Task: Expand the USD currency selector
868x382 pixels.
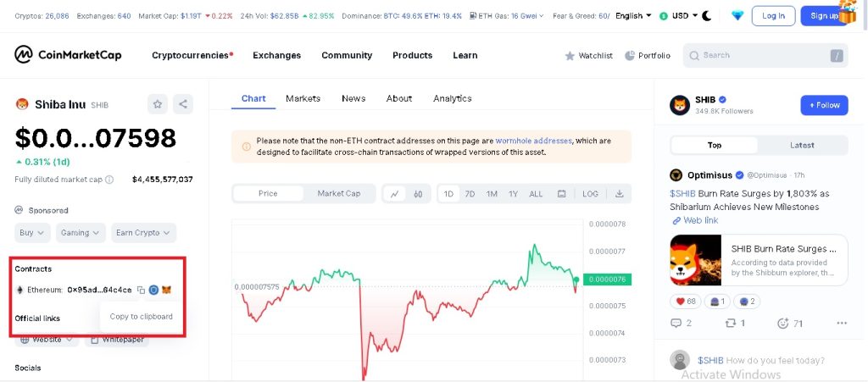Action: click(685, 16)
